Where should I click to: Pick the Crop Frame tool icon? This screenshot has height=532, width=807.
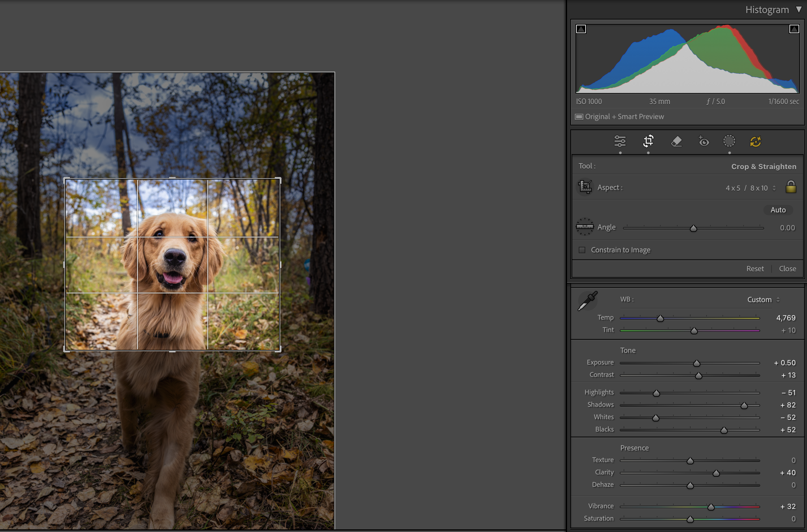pos(585,187)
